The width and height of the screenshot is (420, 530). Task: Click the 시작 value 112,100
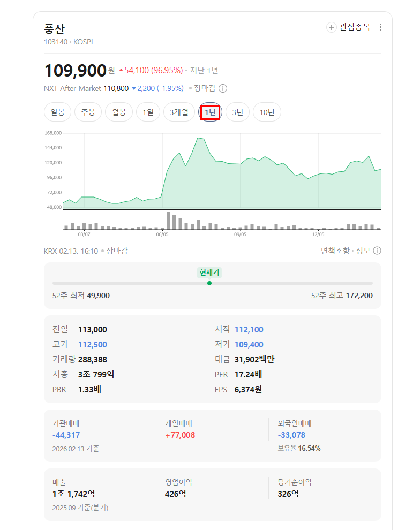249,330
